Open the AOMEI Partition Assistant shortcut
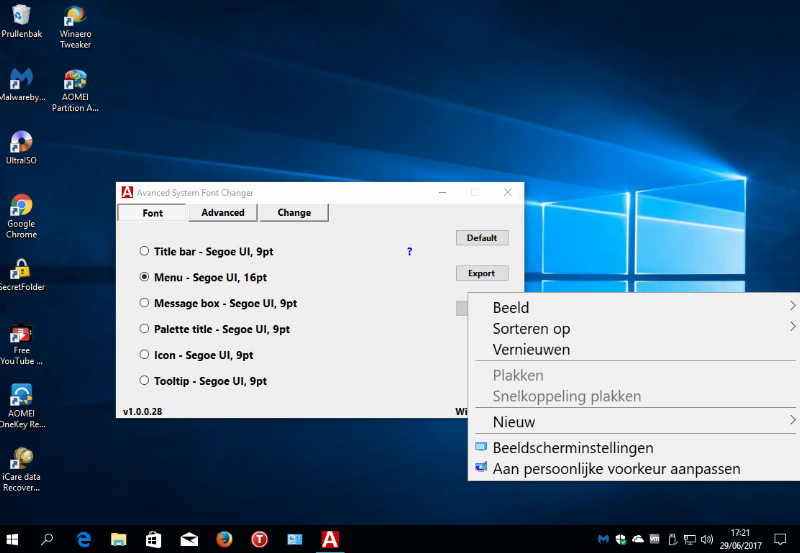The image size is (800, 553). pyautogui.click(x=75, y=82)
